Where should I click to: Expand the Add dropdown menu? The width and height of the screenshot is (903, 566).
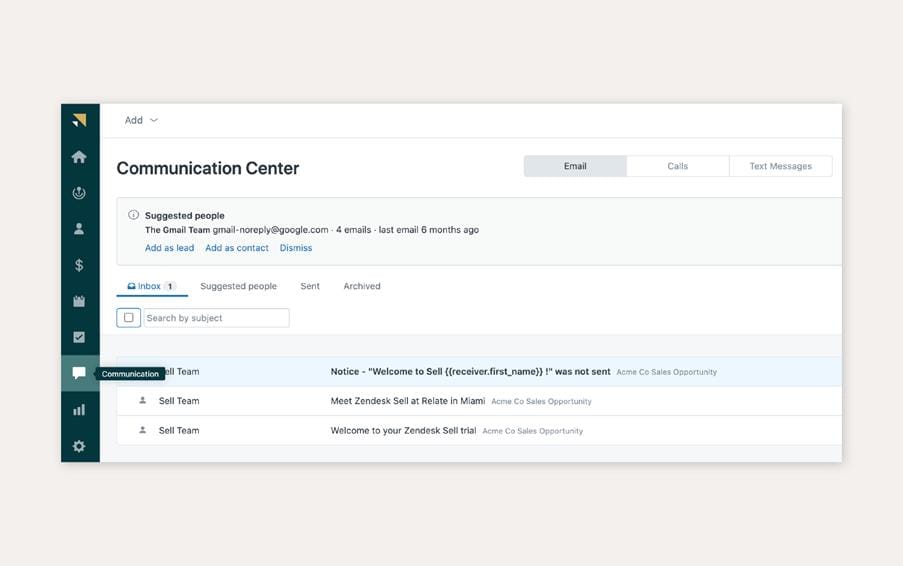141,120
